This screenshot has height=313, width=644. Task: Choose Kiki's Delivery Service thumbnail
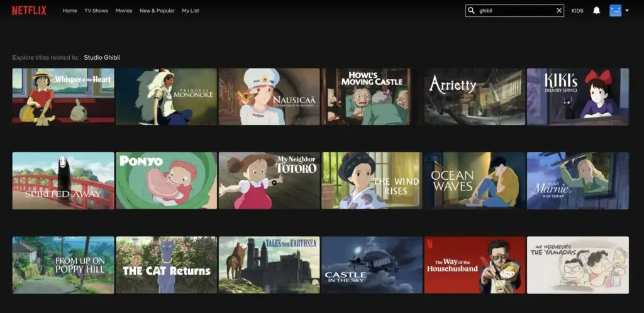[577, 97]
